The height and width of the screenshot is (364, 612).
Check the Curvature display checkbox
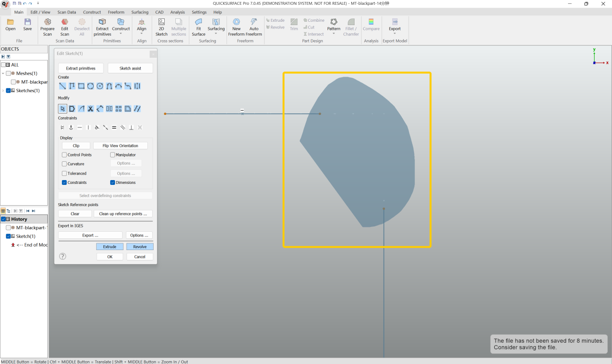pyautogui.click(x=64, y=164)
